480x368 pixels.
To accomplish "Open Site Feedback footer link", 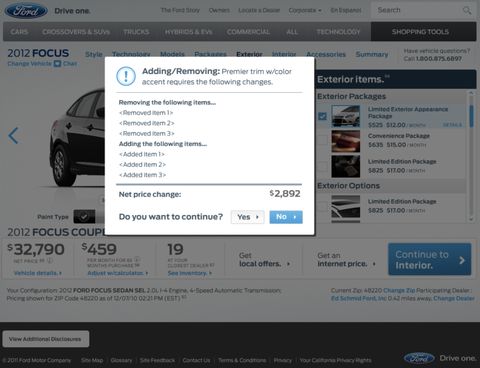I will (157, 360).
